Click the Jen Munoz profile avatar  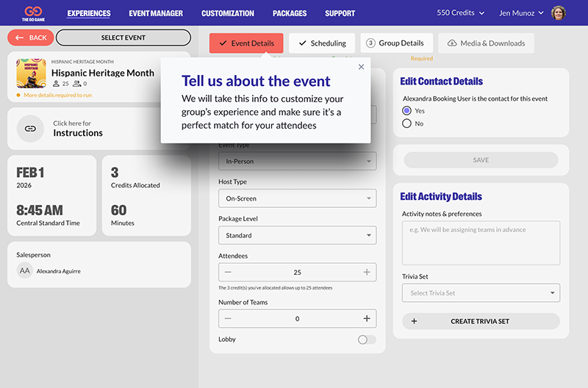[x=559, y=13]
